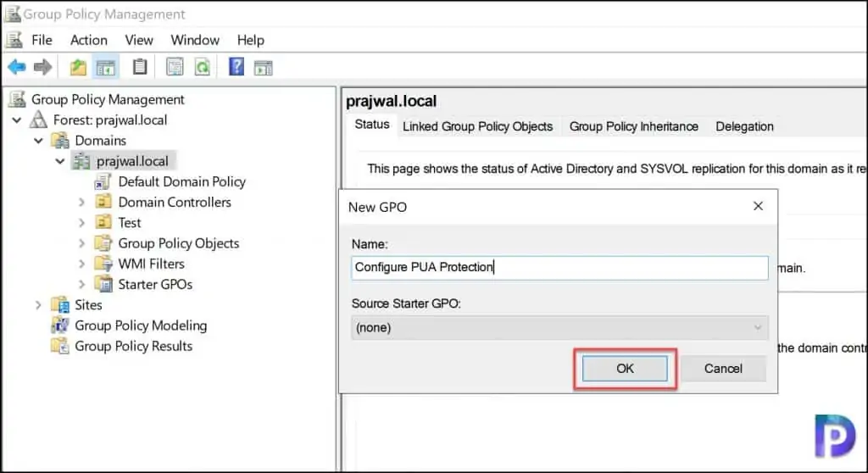Expand the Domain Controllers node
The image size is (868, 473).
[x=82, y=202]
